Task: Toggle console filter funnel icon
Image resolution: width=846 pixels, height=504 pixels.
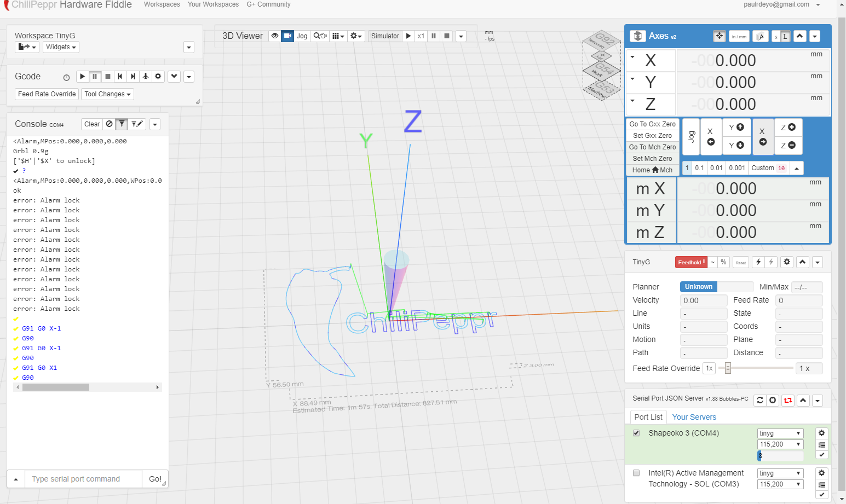Action: coord(122,124)
